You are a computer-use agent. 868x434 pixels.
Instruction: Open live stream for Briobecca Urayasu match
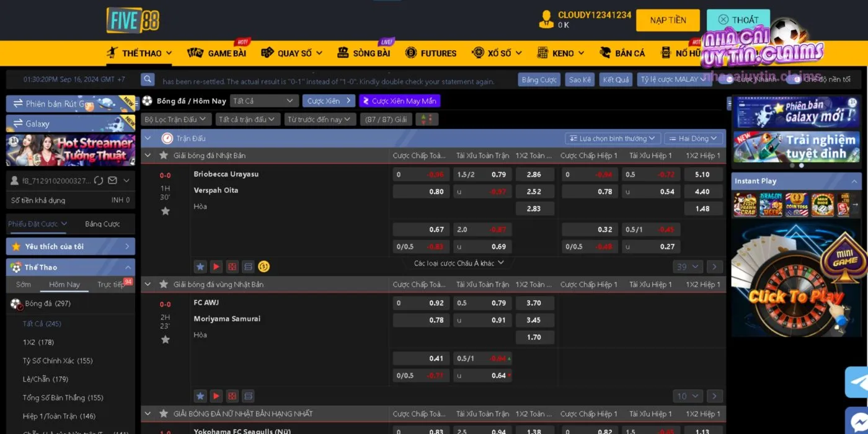click(216, 267)
